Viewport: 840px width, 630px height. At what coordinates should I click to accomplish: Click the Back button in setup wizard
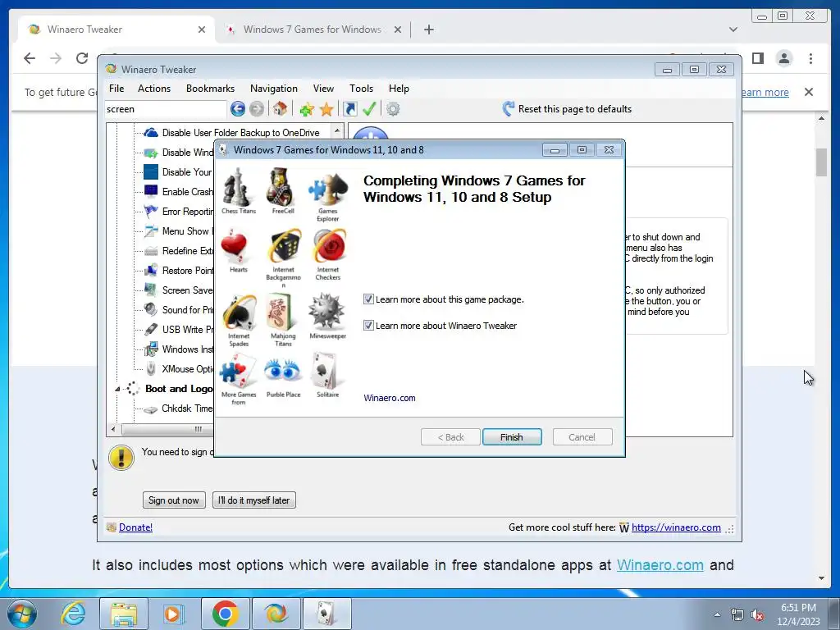(x=450, y=437)
